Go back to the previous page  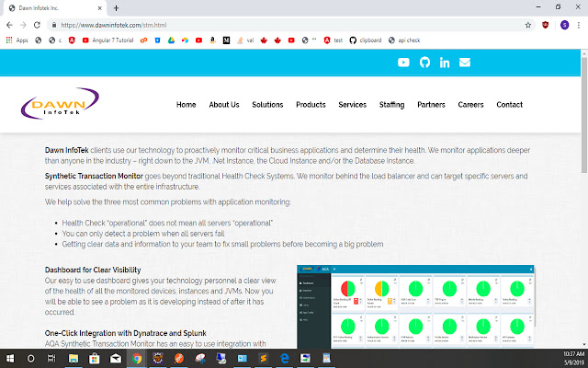(9, 25)
